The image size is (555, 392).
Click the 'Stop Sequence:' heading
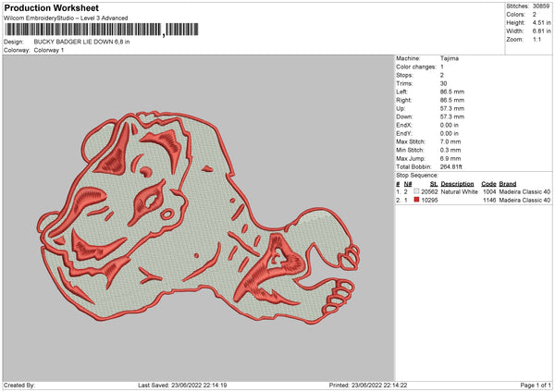417,176
